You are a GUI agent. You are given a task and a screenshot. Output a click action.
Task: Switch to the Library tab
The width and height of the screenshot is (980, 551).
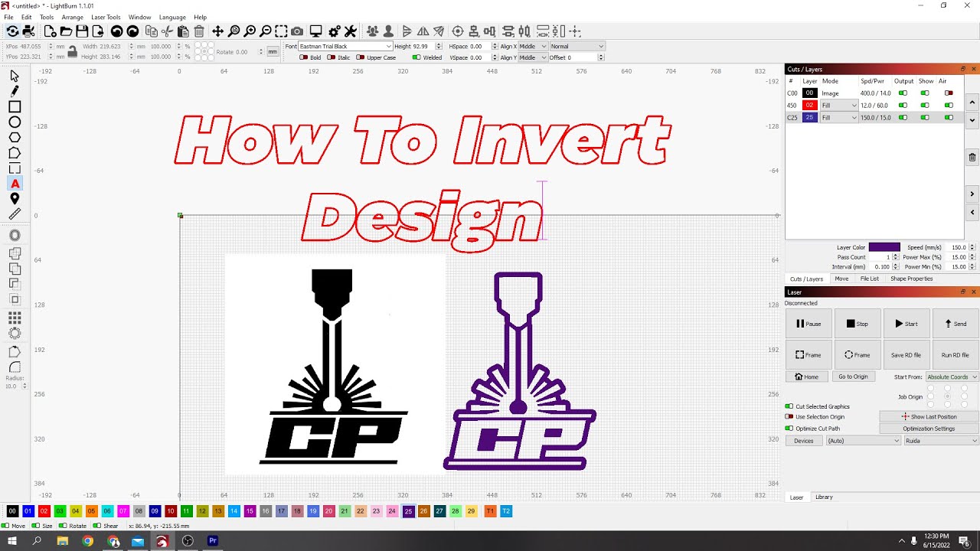coord(824,497)
